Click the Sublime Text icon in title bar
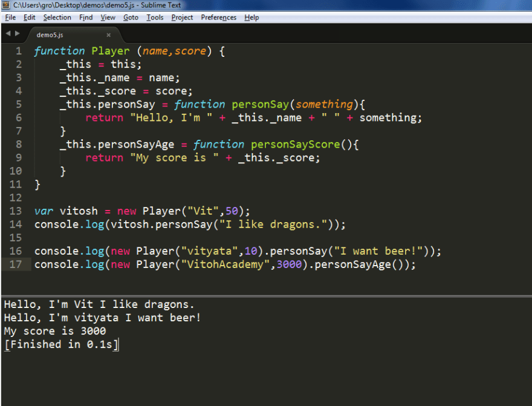This screenshot has width=532, height=406. tap(6, 5)
